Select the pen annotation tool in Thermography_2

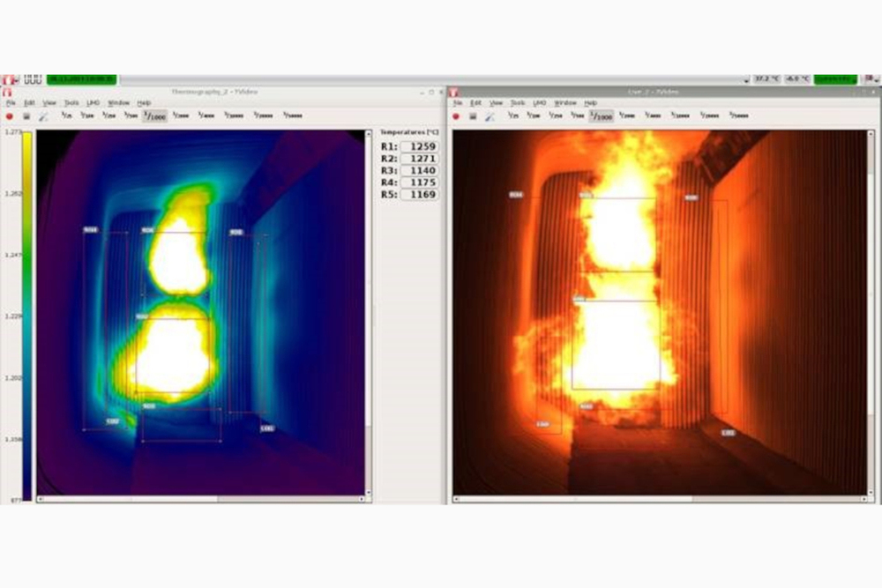coord(43,115)
